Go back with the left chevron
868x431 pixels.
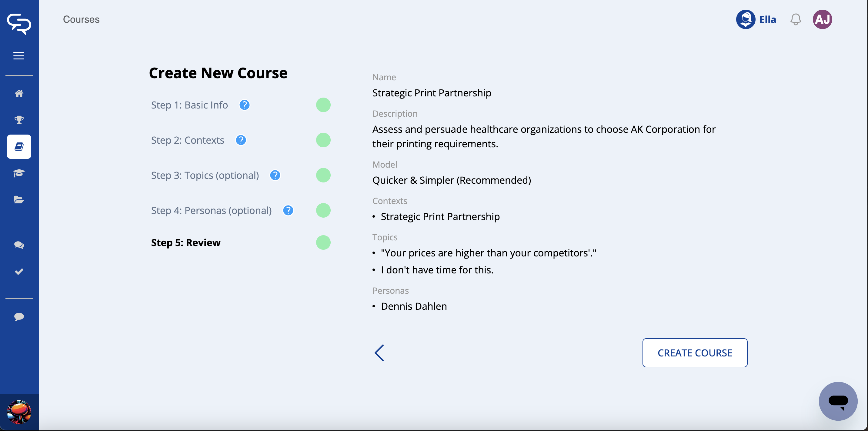point(379,353)
